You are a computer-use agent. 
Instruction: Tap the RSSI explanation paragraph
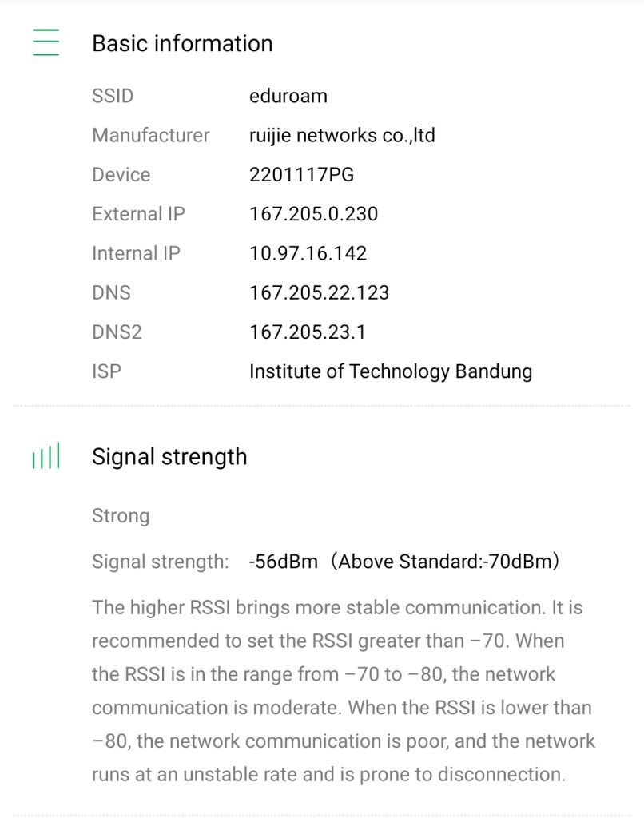coord(343,691)
